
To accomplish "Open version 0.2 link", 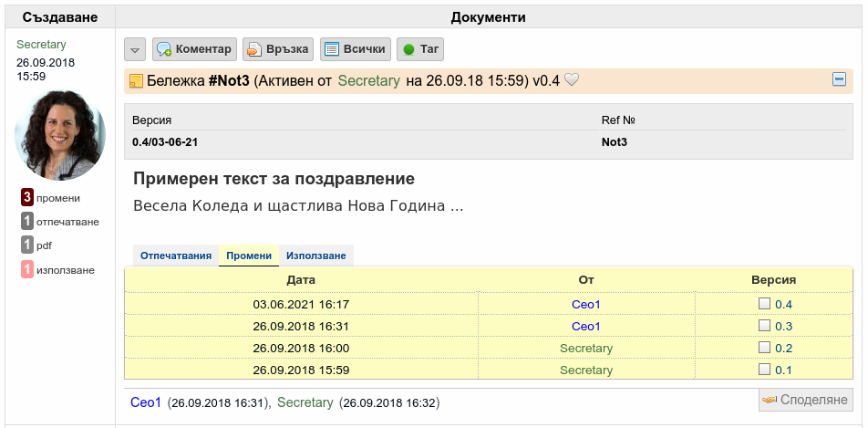I will 783,349.
